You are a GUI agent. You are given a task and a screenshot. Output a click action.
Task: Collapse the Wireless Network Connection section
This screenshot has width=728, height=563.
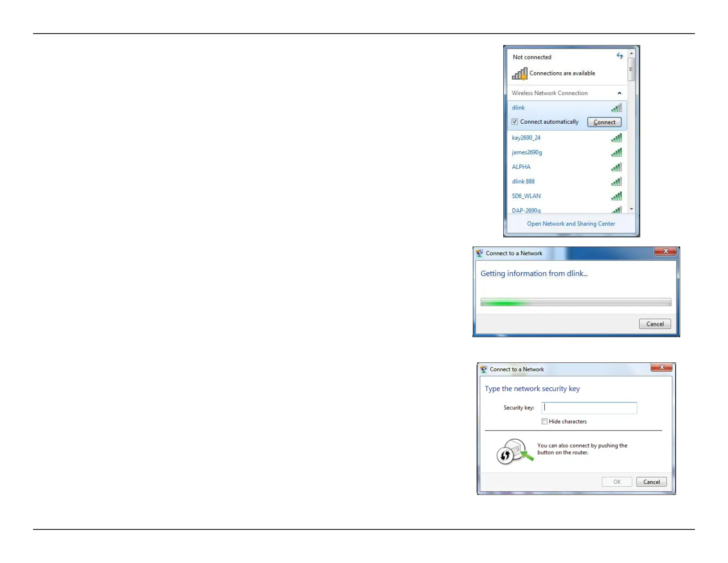[620, 93]
